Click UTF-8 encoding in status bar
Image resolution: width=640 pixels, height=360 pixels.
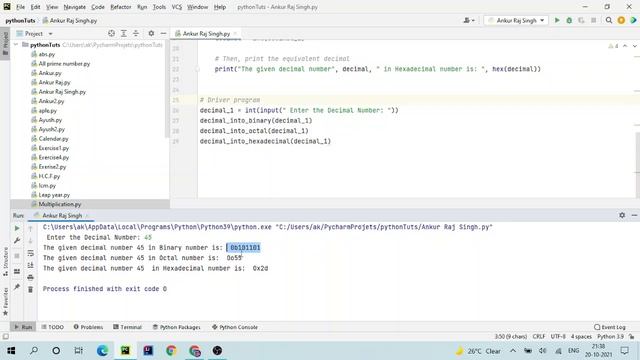pos(558,337)
